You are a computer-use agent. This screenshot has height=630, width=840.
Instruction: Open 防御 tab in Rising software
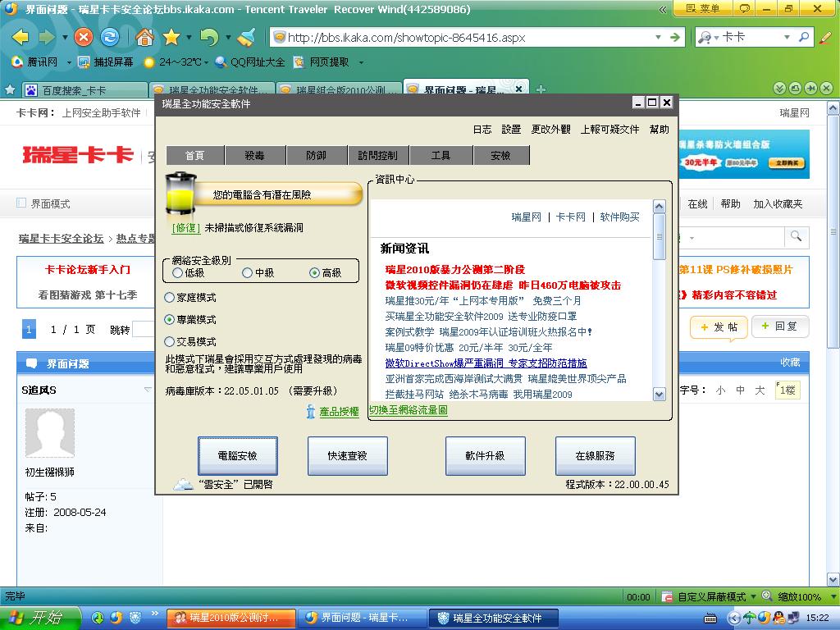click(316, 155)
